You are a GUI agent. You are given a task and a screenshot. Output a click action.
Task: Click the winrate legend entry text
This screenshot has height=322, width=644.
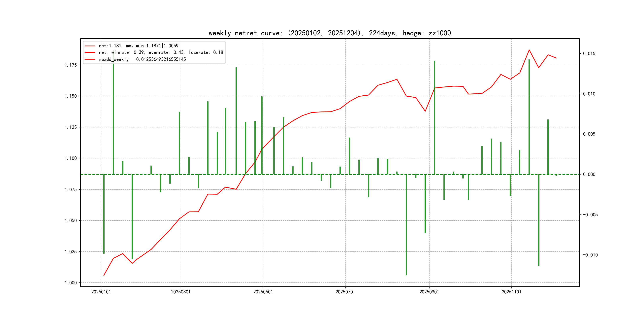click(x=161, y=52)
